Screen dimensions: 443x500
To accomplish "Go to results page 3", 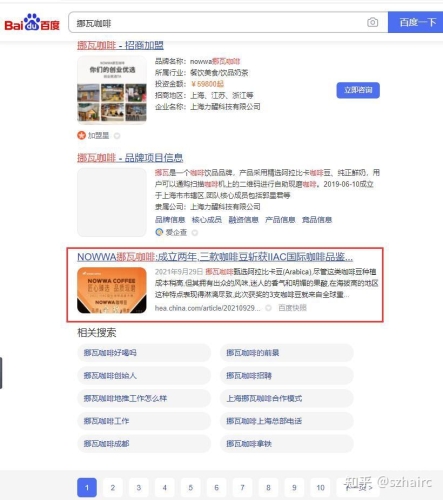I will 139,488.
